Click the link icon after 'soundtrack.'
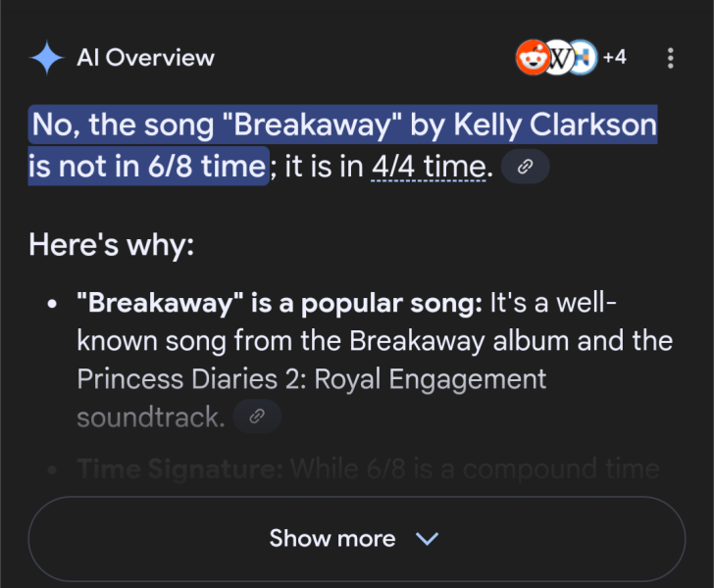Screen dimensions: 714x588 [257, 416]
